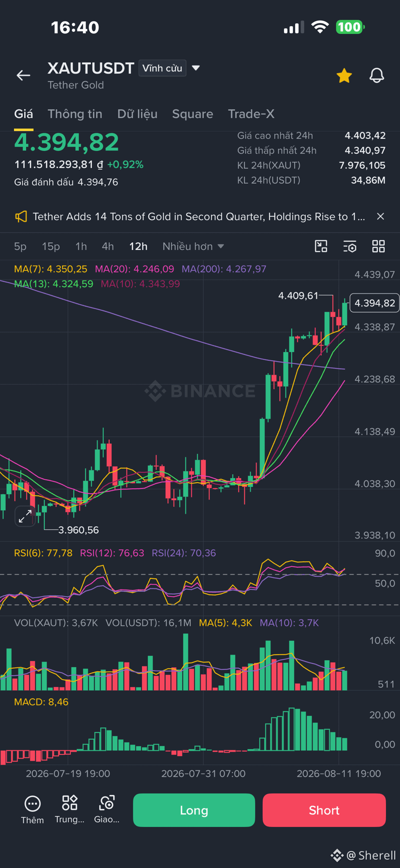Tap the back arrow icon
The height and width of the screenshot is (868, 400).
[x=23, y=75]
